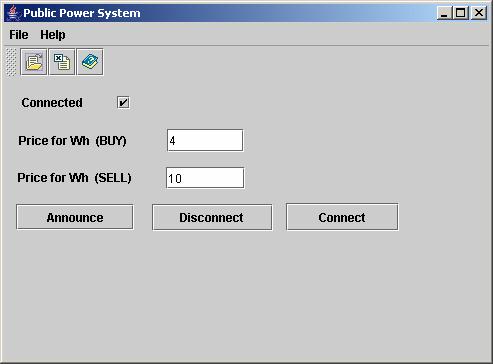Click the Disconnect button
Image resolution: width=493 pixels, height=364 pixels.
212,217
